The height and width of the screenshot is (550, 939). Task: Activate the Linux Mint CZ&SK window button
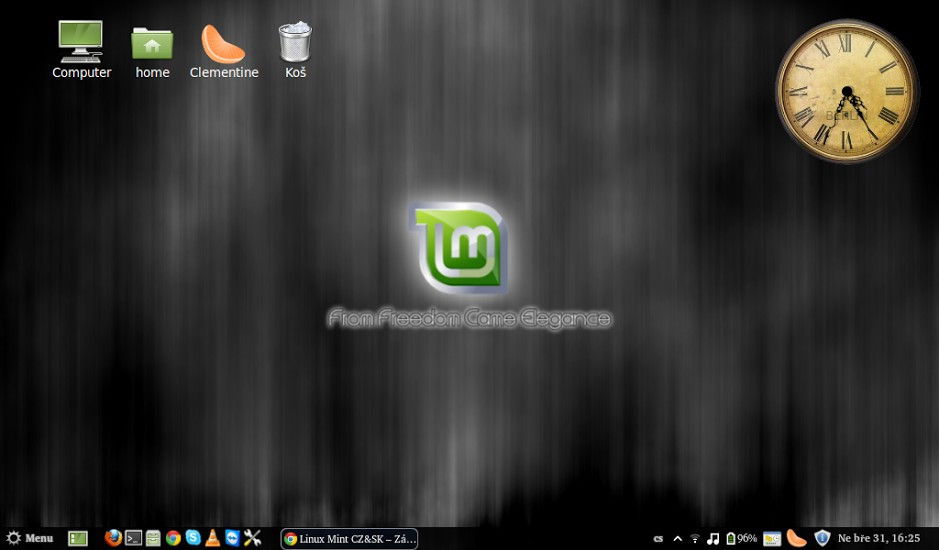(349, 539)
